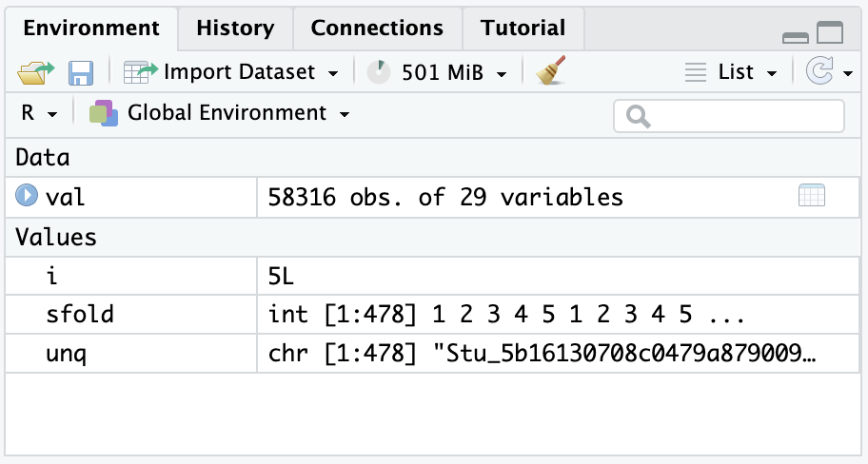Click the refresh environment icon
The image size is (868, 464).
coord(818,72)
